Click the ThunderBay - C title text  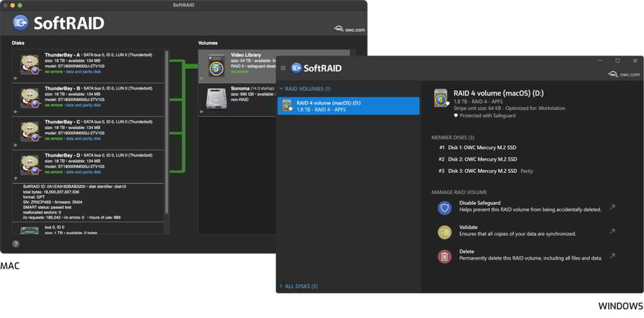62,121
